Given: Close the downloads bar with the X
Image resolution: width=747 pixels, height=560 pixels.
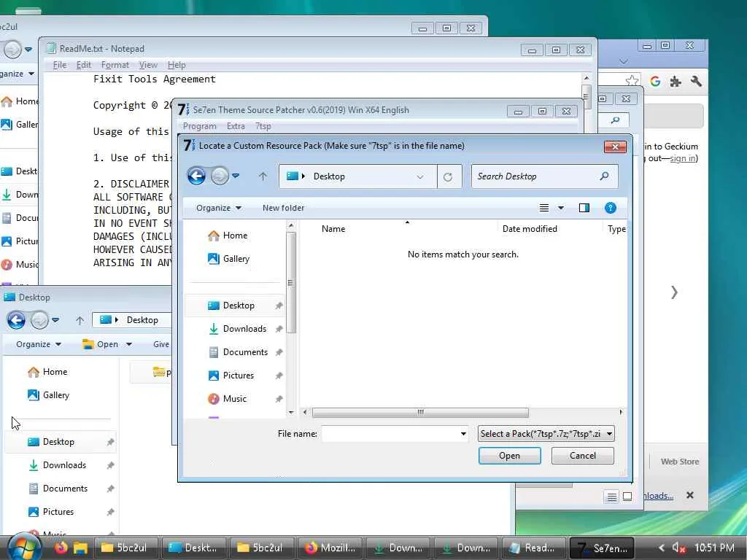Looking at the screenshot, I should tap(690, 495).
